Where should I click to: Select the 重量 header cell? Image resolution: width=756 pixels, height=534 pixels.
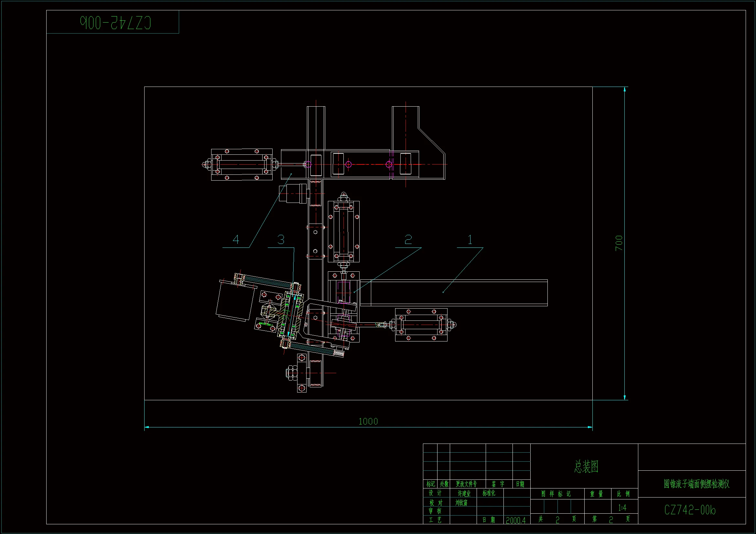[x=596, y=494]
